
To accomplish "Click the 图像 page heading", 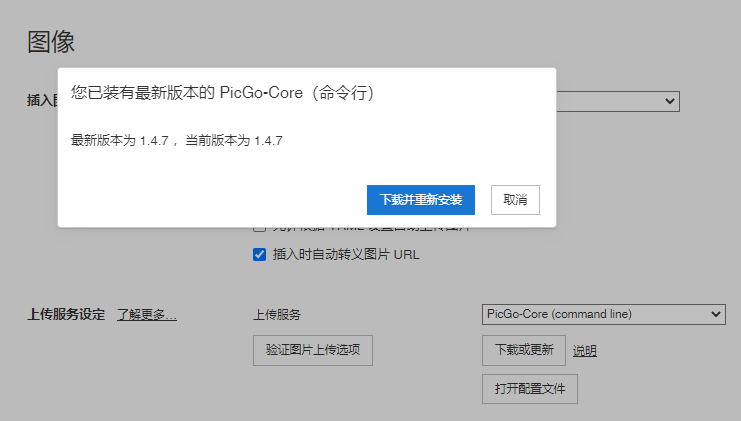I will coord(51,42).
